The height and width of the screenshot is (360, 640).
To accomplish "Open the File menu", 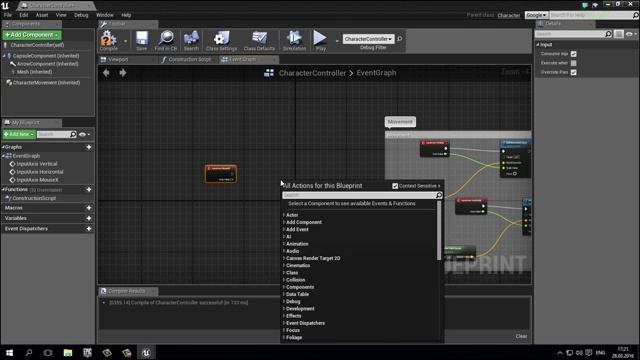I will click(x=8, y=15).
